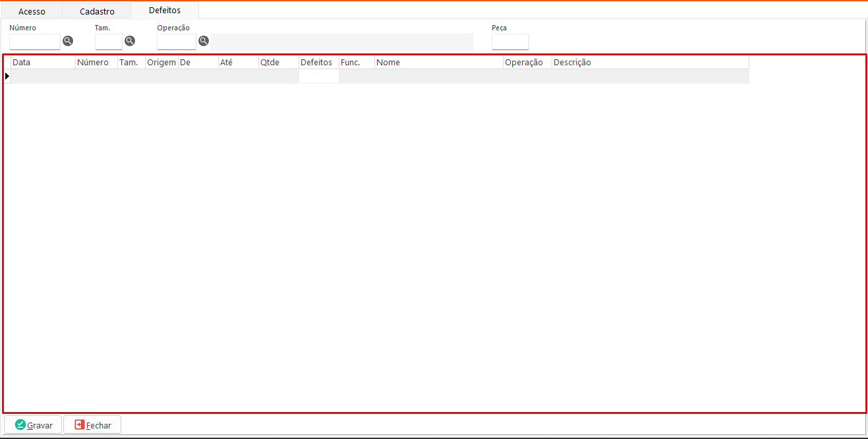The width and height of the screenshot is (868, 439).
Task: Click the Fechar button
Action: pos(92,425)
